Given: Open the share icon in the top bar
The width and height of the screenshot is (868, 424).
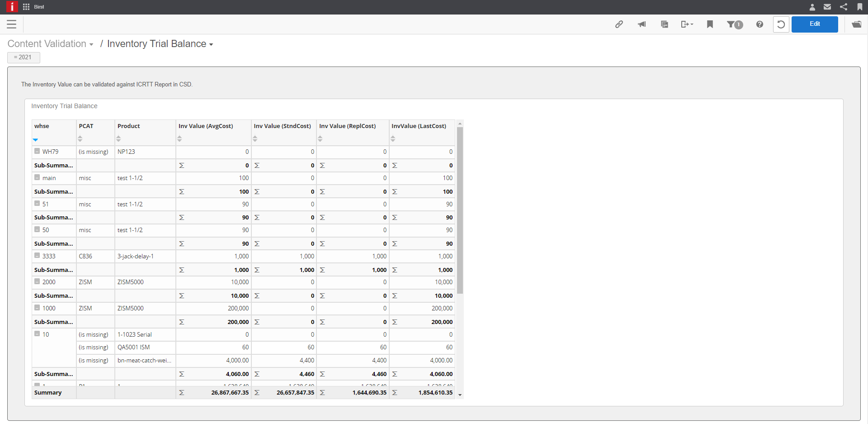Looking at the screenshot, I should point(844,7).
